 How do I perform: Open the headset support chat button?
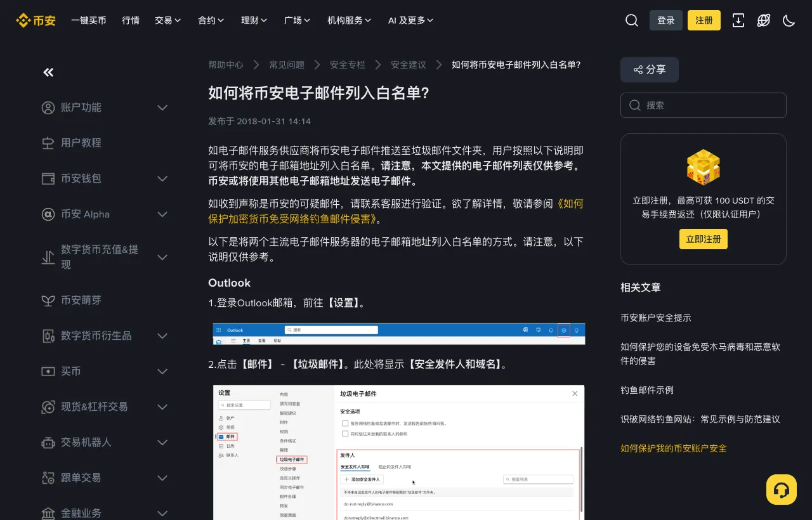tap(782, 490)
